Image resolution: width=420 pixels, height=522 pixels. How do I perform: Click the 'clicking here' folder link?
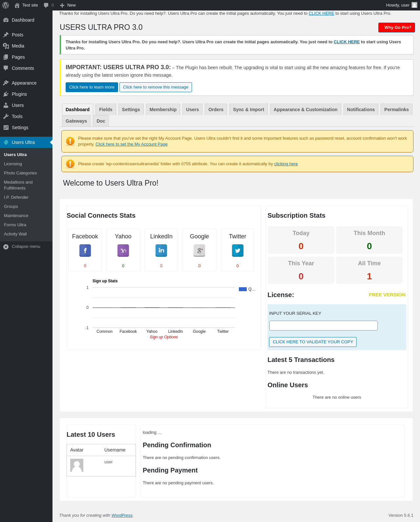(286, 164)
